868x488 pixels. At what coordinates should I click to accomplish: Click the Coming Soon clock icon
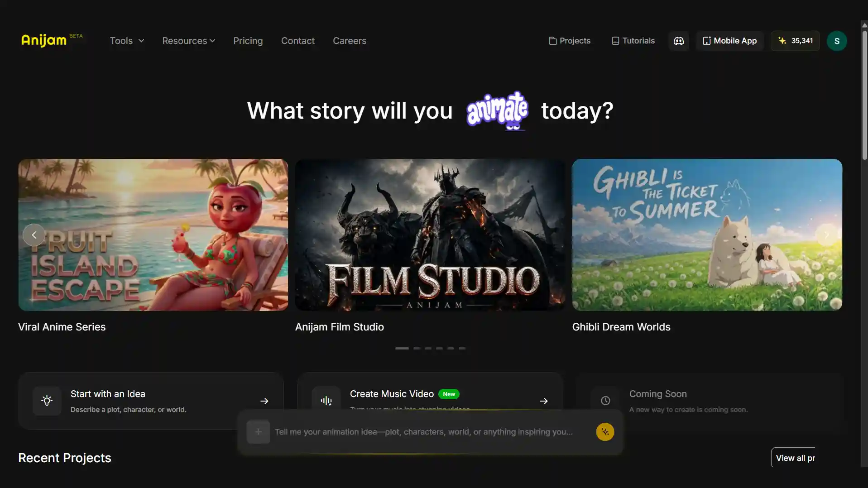tap(605, 401)
